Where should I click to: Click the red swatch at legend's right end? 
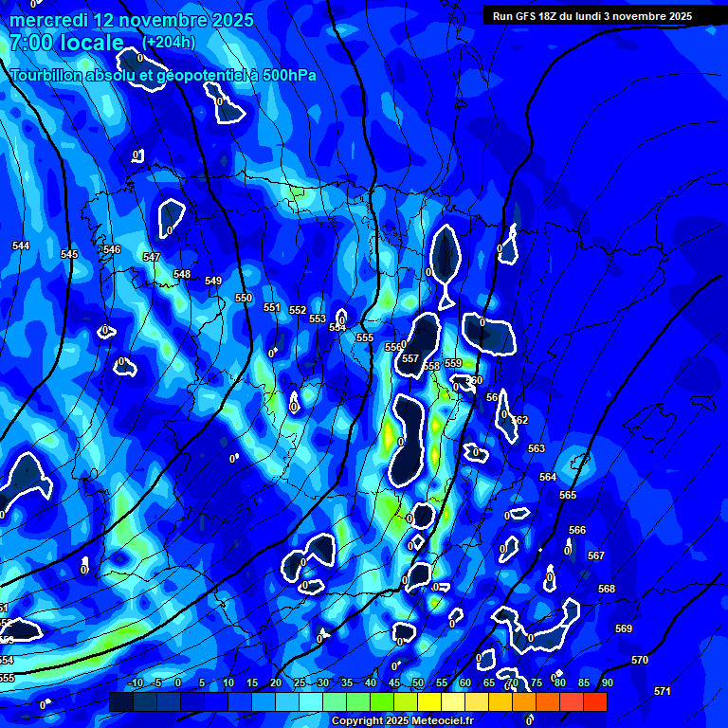point(594,702)
